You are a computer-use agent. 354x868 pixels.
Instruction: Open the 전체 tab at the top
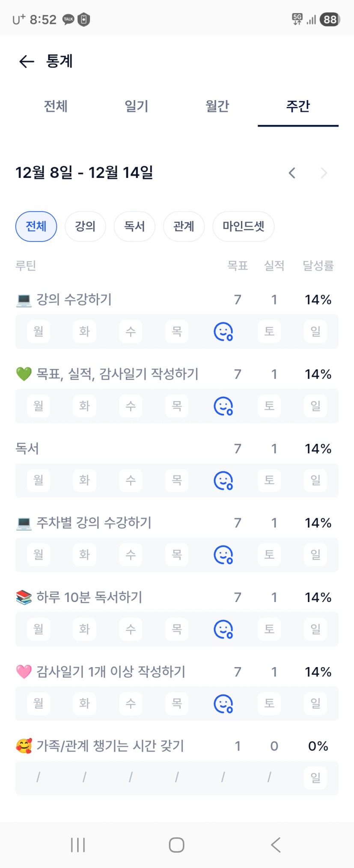tap(56, 106)
